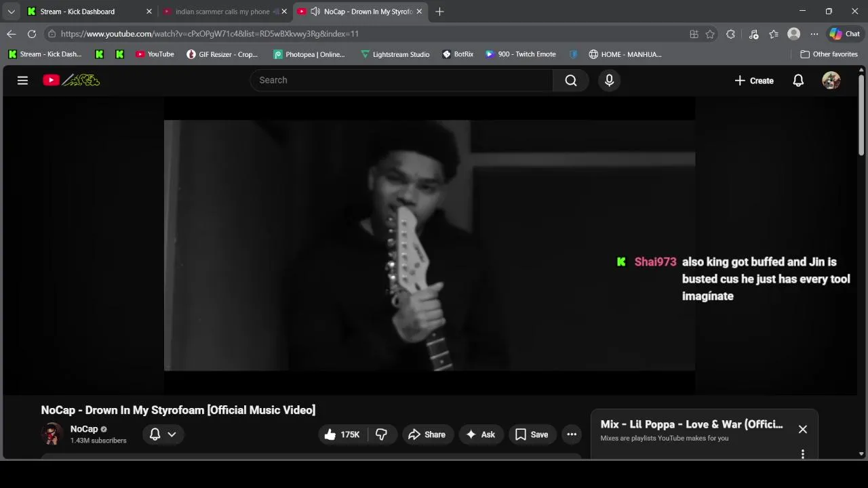Open 900 - Twitch Emote bookmark
Screen dimensions: 868x488
coord(521,54)
